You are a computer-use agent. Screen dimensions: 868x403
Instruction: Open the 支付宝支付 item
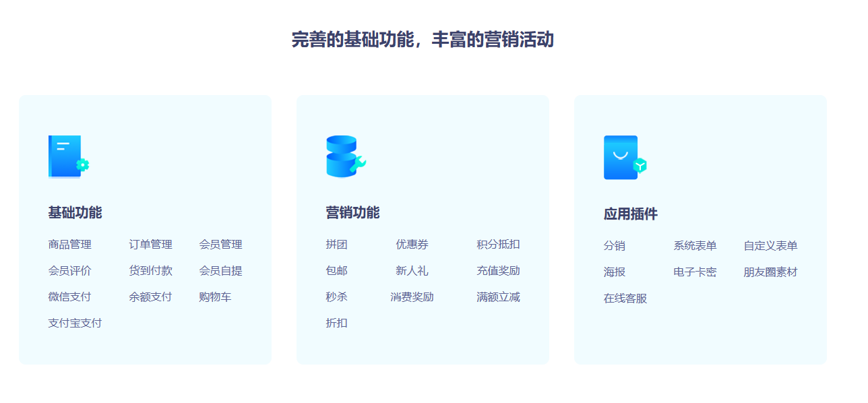tap(75, 323)
